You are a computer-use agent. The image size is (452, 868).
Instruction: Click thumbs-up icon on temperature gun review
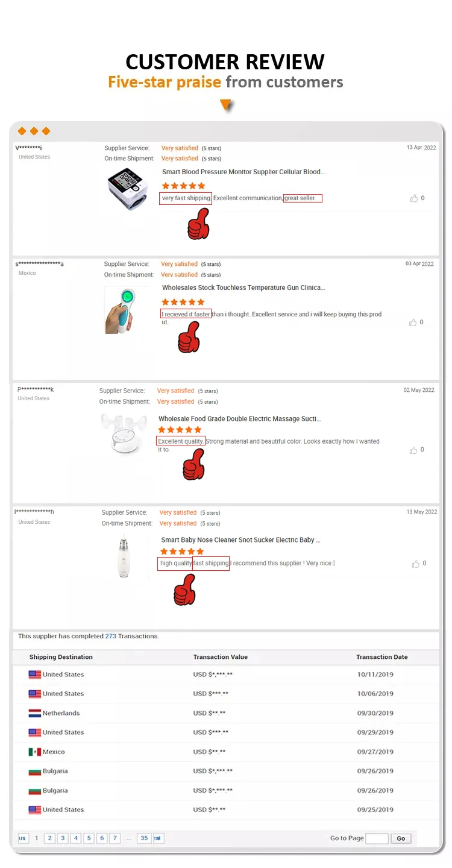pyautogui.click(x=413, y=322)
